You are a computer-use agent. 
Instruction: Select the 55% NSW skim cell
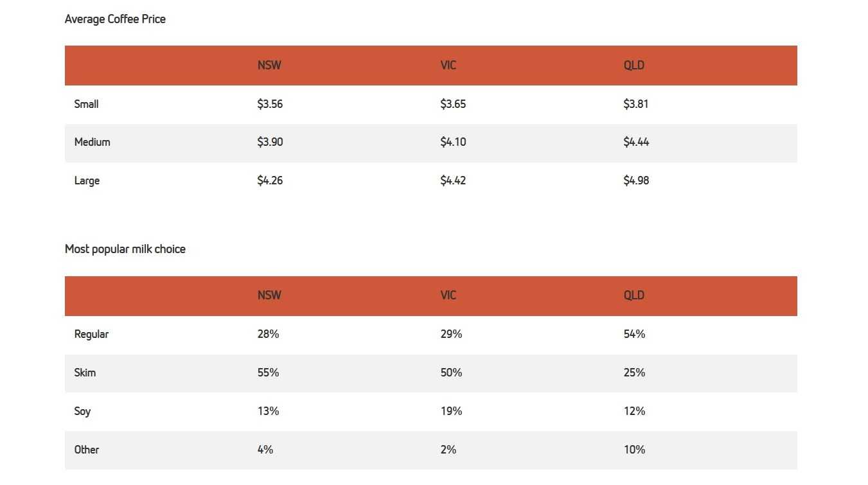tap(268, 373)
